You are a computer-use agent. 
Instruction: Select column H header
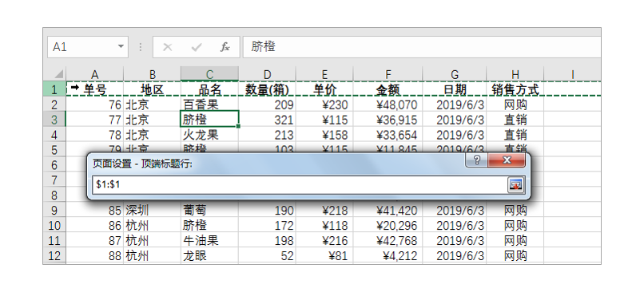[515, 74]
